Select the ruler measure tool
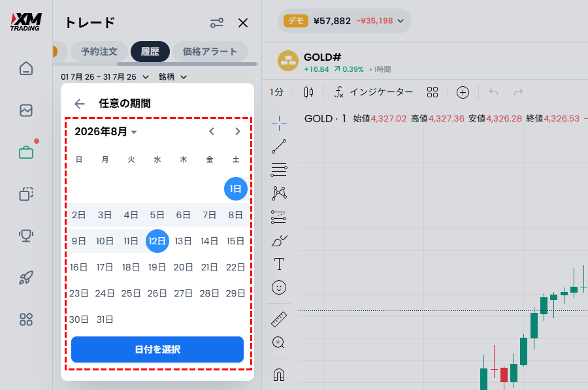The image size is (588, 390). click(279, 319)
